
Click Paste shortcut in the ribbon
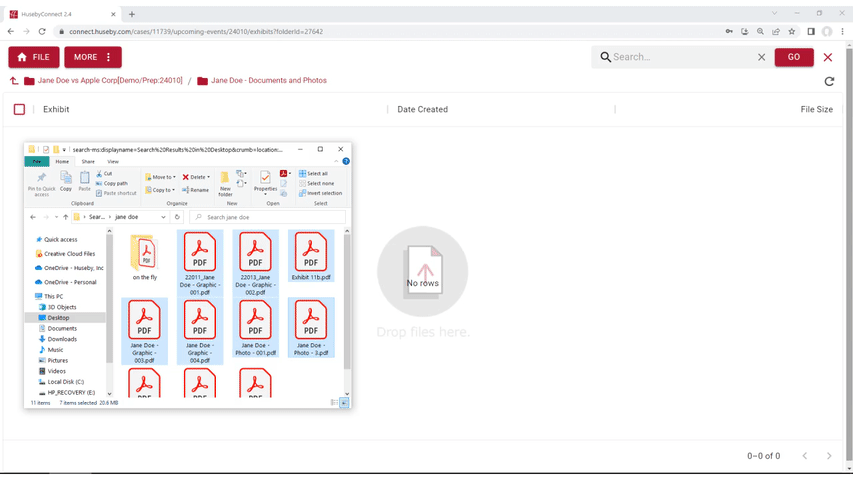pyautogui.click(x=116, y=193)
